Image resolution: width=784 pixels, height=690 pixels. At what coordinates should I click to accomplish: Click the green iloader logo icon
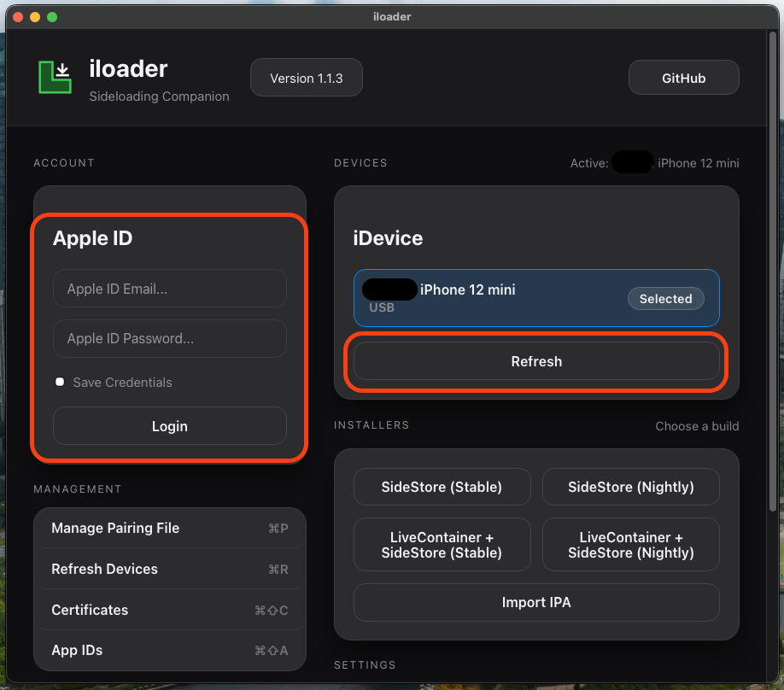(55, 77)
